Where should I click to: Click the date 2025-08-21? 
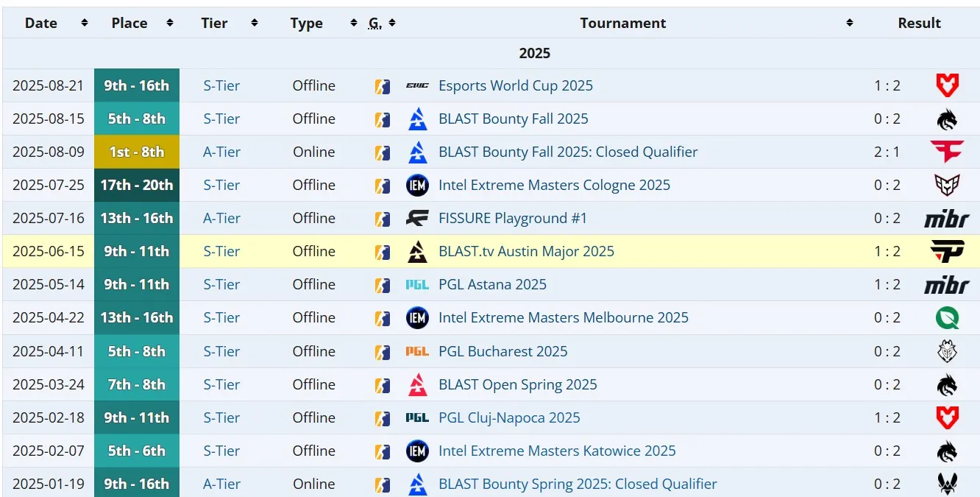(x=49, y=85)
